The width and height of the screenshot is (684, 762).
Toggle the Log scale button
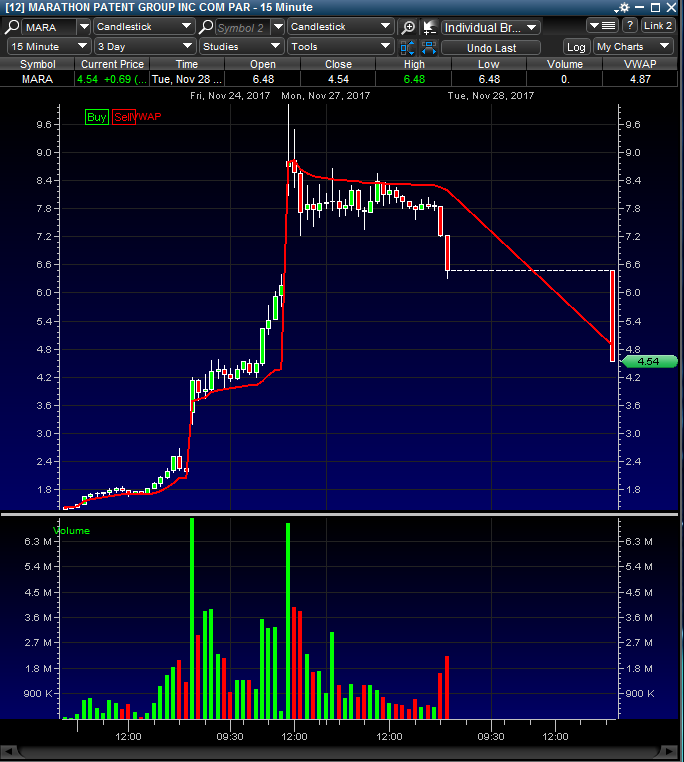pyautogui.click(x=576, y=47)
